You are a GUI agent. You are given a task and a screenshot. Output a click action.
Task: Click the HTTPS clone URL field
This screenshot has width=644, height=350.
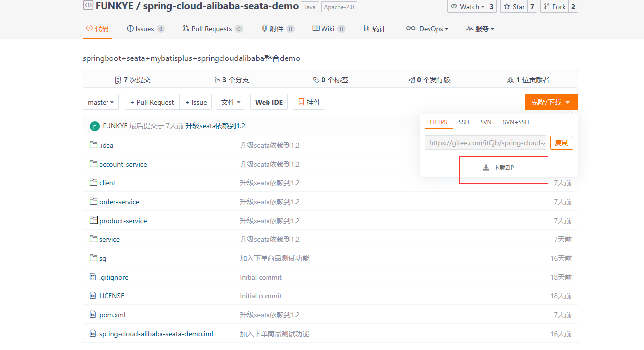pyautogui.click(x=485, y=143)
